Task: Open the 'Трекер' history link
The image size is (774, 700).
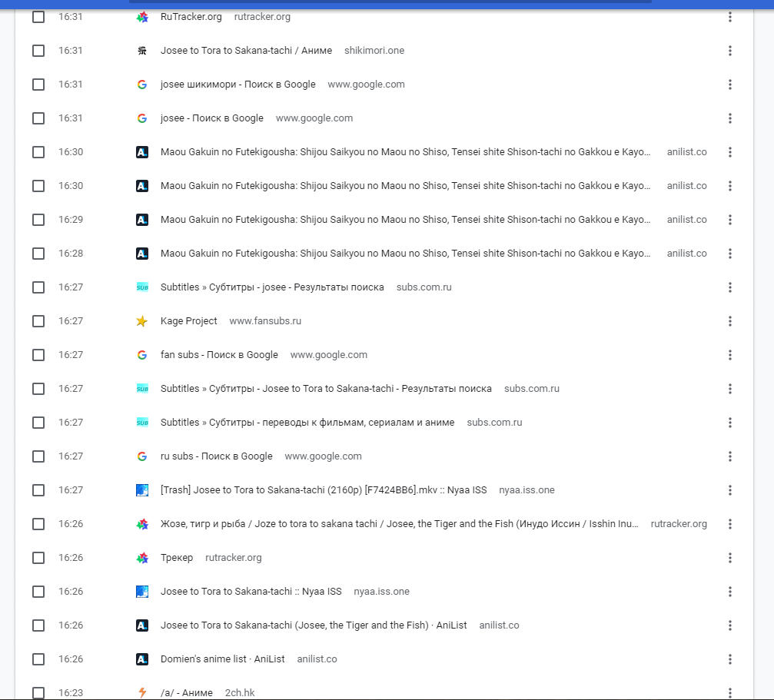Action: (x=177, y=558)
